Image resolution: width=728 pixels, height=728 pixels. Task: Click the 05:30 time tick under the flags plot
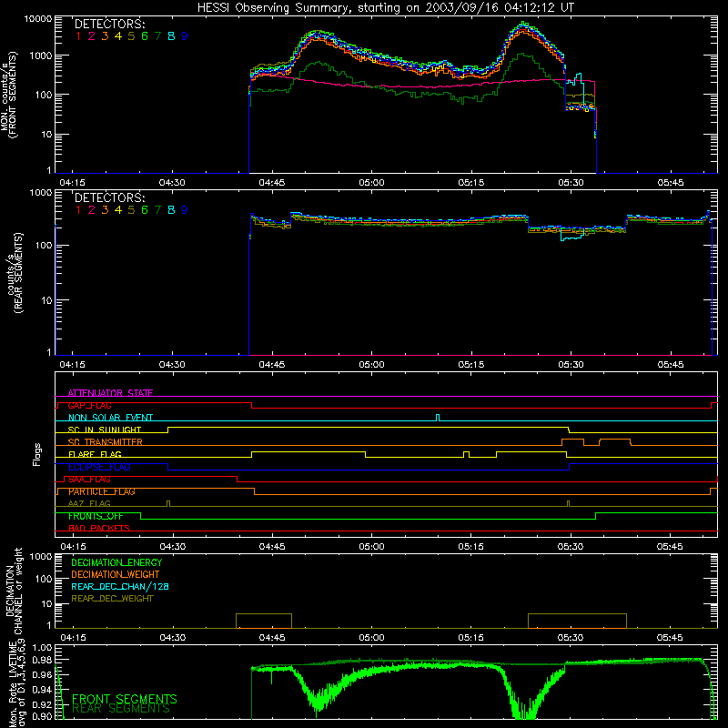coord(571,547)
